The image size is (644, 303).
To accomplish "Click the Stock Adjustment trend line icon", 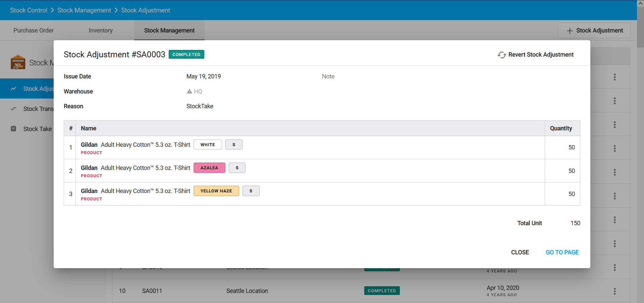I will coord(13,88).
